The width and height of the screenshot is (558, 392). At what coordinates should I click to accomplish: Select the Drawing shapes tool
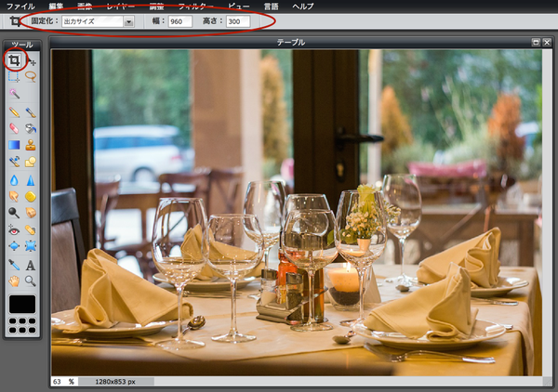pos(31,162)
